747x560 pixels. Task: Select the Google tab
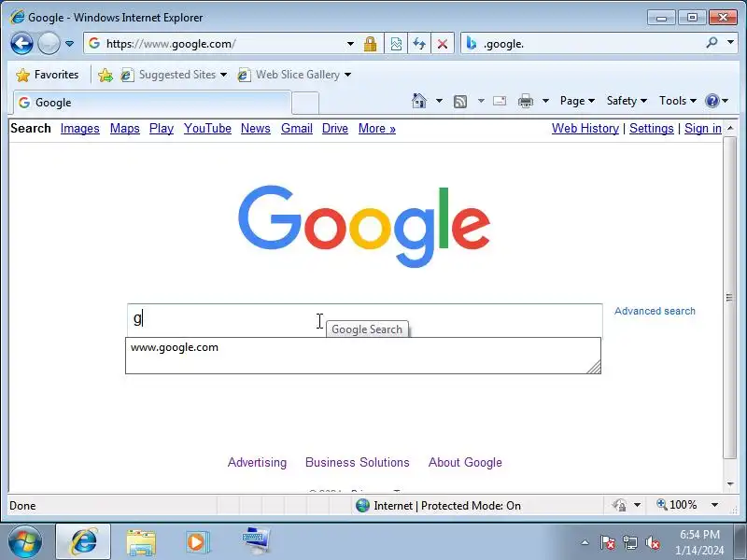(x=151, y=103)
